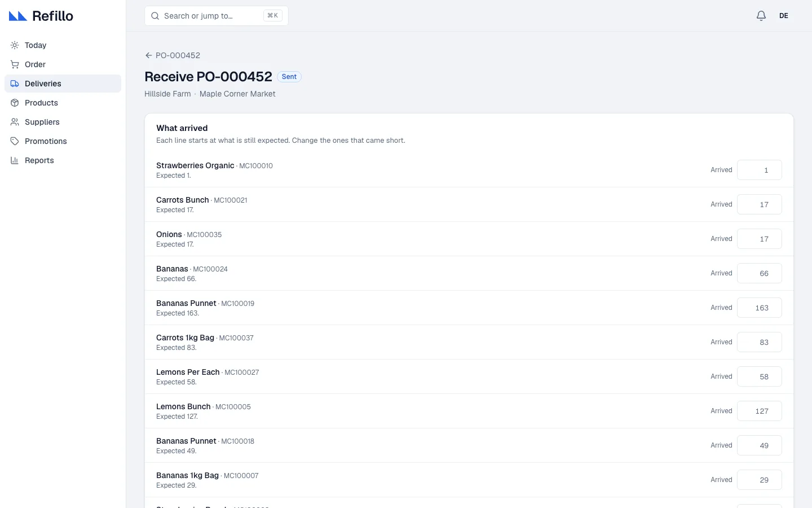The width and height of the screenshot is (812, 508).
Task: Click the Deliveries truck icon
Action: click(x=15, y=84)
